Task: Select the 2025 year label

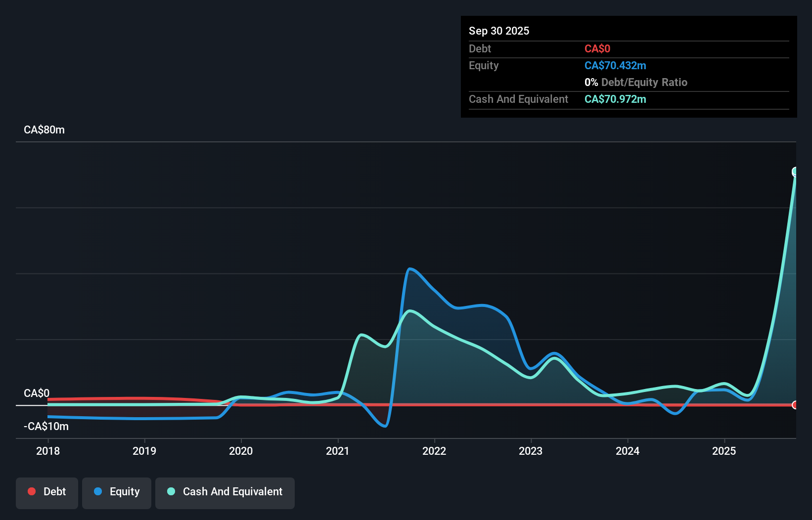Action: tap(724, 451)
